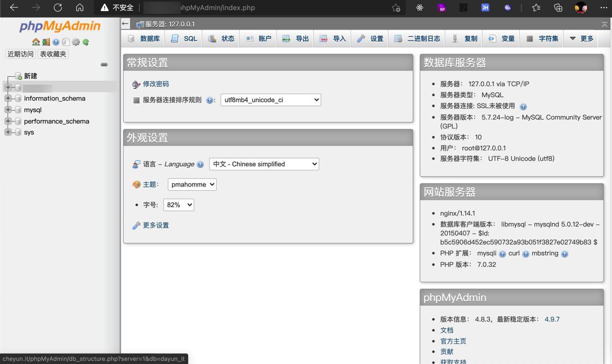
Task: Open browser favorites list icon
Action: point(536,7)
